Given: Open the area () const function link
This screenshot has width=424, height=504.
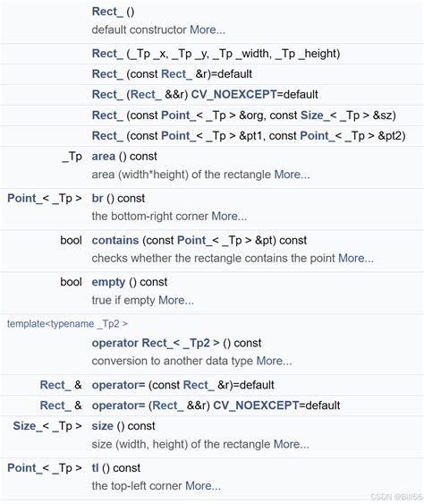Looking at the screenshot, I should pyautogui.click(x=104, y=157).
